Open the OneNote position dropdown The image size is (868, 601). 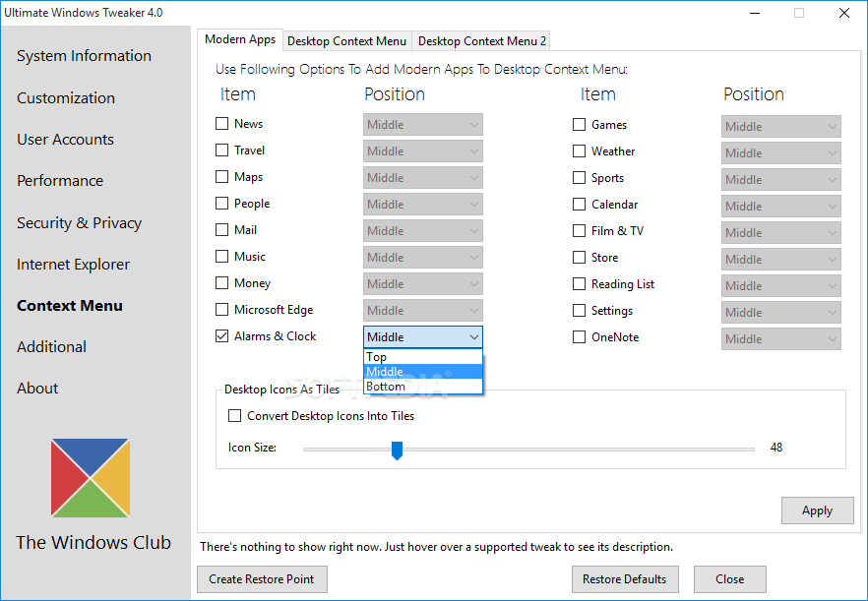[x=781, y=338]
